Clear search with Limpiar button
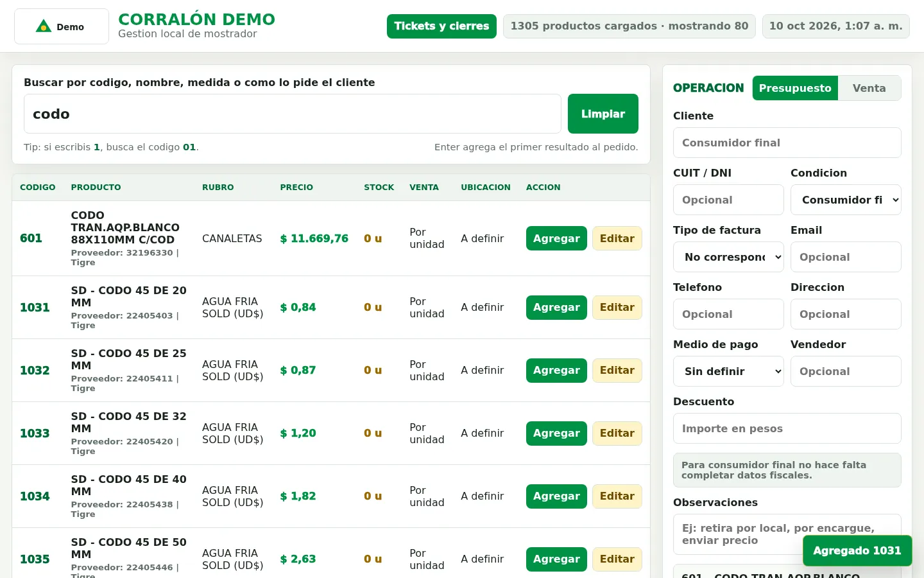This screenshot has height=578, width=924. coord(603,114)
